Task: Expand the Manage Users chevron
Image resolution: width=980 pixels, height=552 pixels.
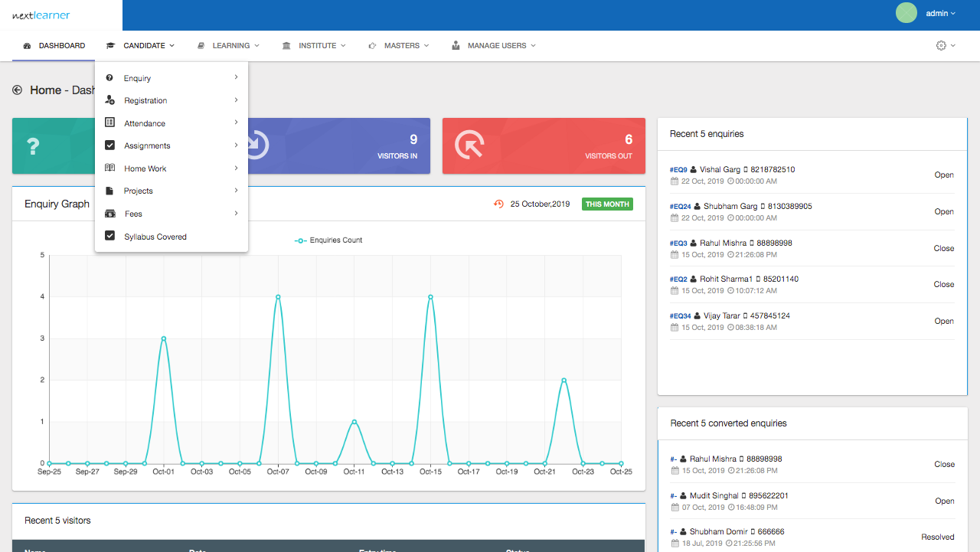Action: tap(533, 46)
